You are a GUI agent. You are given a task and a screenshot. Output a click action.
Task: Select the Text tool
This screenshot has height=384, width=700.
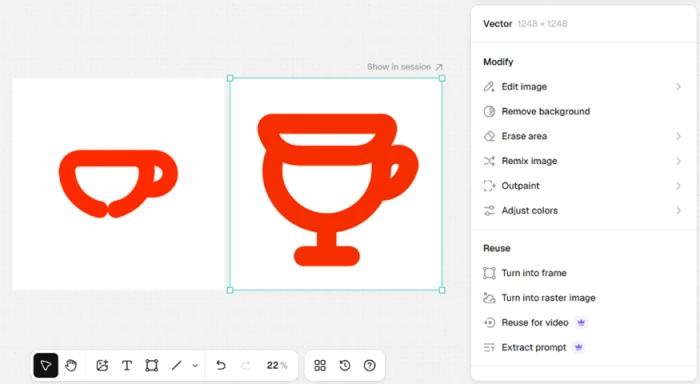[127, 366]
